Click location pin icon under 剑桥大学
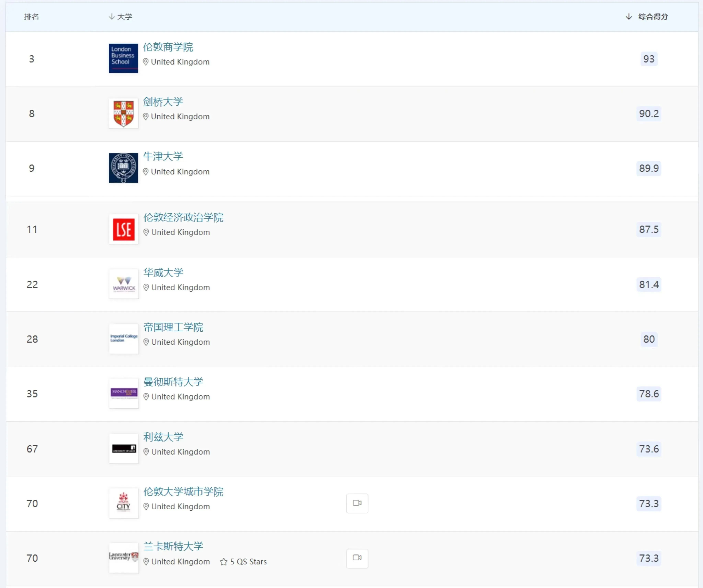 point(146,117)
